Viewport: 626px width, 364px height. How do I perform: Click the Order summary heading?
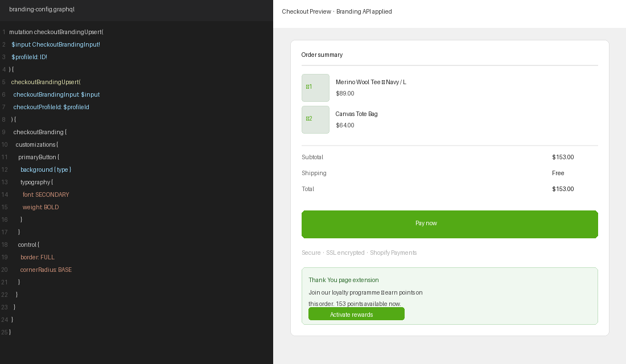pos(322,55)
